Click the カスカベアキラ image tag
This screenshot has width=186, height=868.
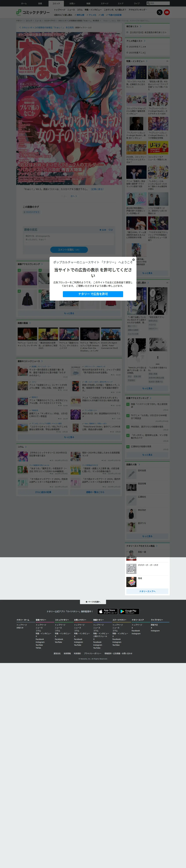pyautogui.click(x=31, y=212)
